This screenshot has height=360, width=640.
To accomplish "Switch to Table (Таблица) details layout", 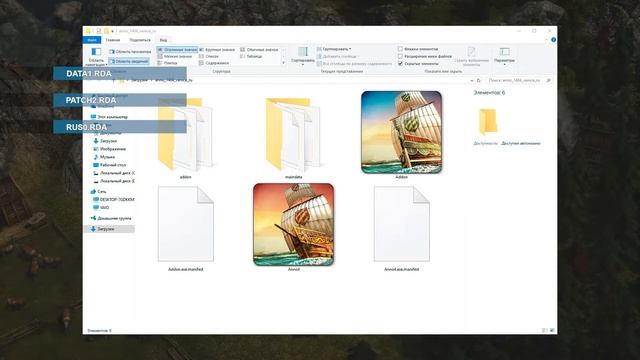I will 251,56.
